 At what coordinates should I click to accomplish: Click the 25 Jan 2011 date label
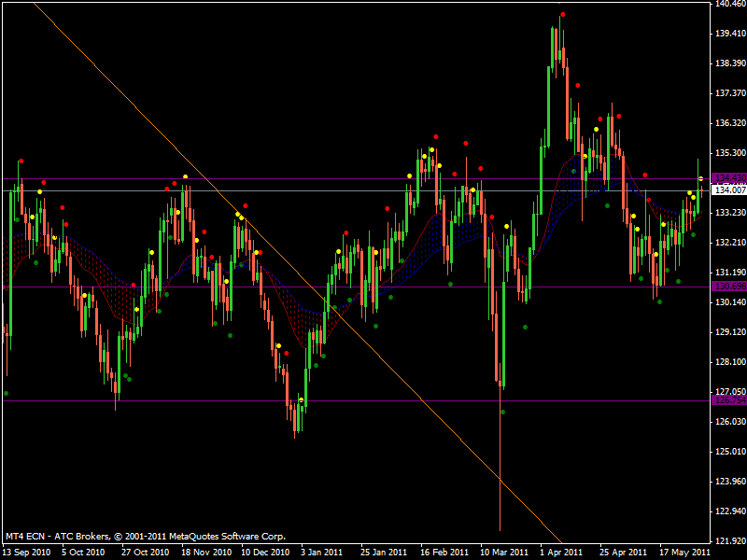pos(384,553)
